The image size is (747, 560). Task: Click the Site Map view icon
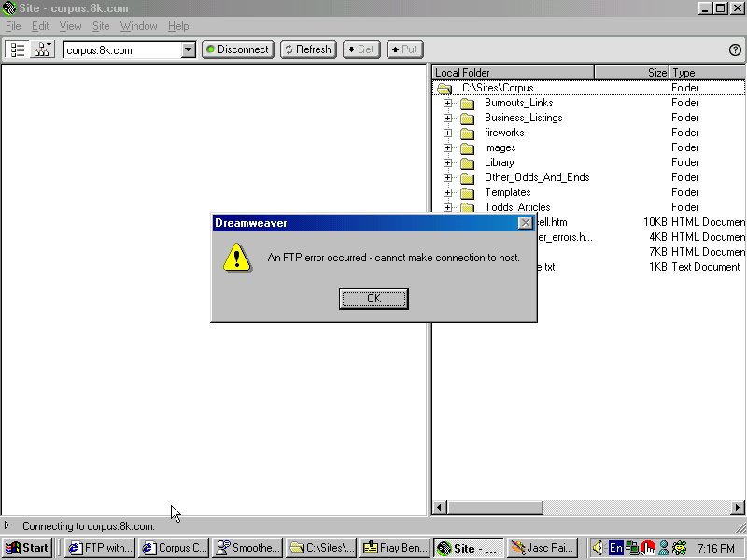[x=43, y=49]
